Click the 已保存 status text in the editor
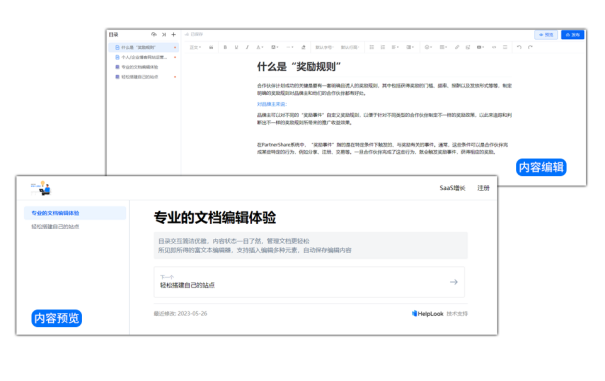605x381 pixels. [x=194, y=34]
